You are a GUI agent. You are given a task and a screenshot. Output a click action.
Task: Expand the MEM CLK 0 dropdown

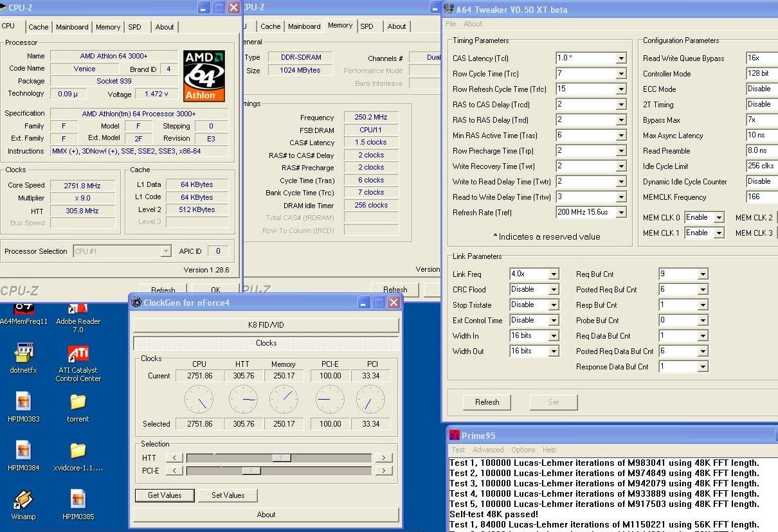pyautogui.click(x=719, y=218)
